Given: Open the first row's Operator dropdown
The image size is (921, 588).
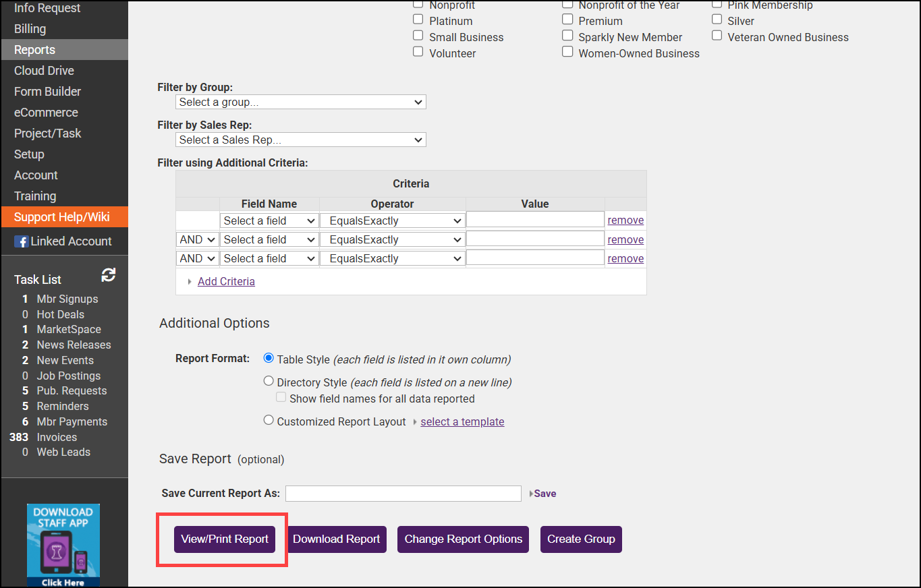Looking at the screenshot, I should 392,220.
